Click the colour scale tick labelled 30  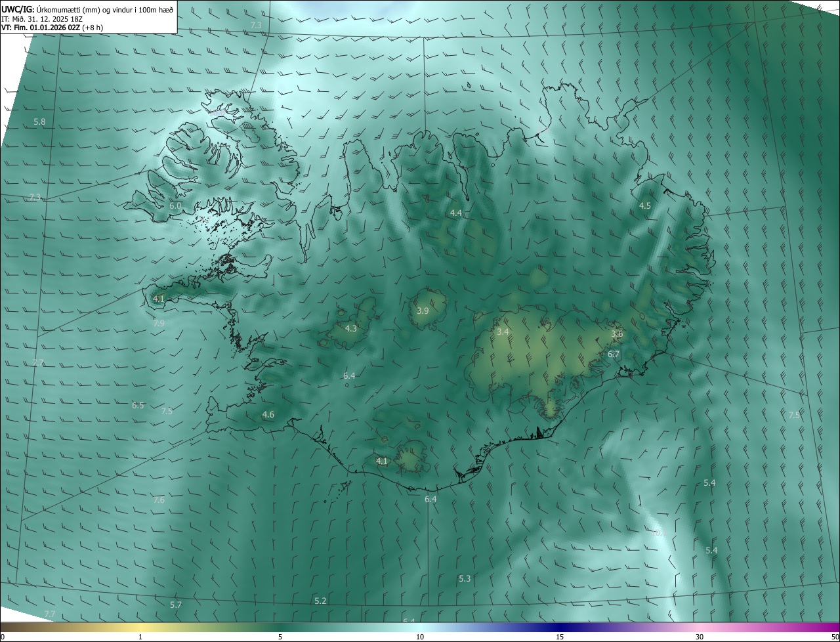click(700, 637)
